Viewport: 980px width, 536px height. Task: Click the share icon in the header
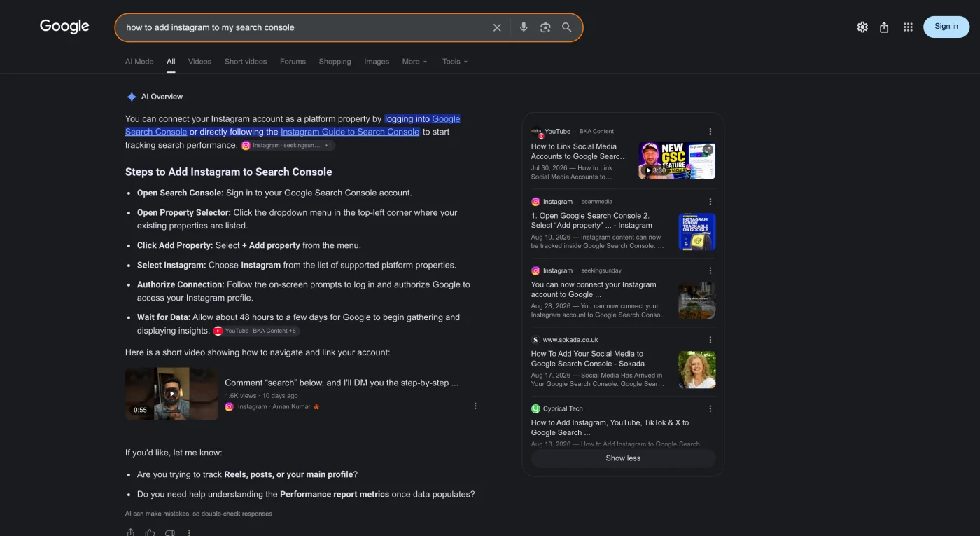pyautogui.click(x=884, y=27)
